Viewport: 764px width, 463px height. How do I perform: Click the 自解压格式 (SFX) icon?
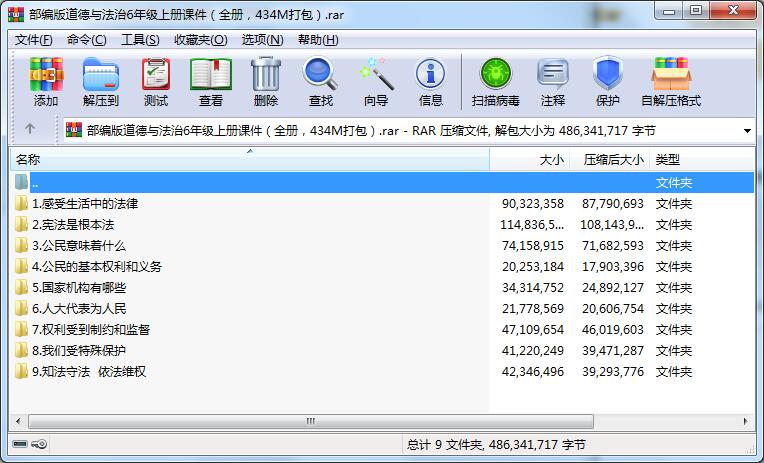(671, 75)
